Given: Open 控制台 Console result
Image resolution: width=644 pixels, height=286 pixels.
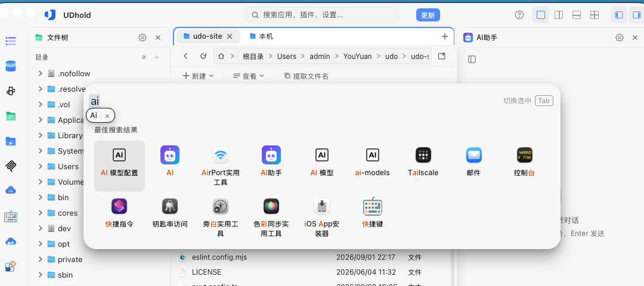Looking at the screenshot, I should pos(525,161).
